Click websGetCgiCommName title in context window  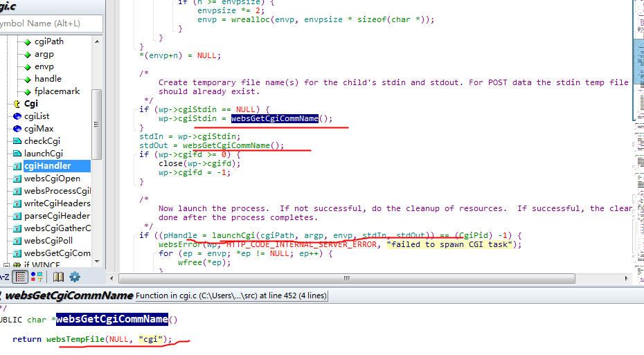pos(69,295)
